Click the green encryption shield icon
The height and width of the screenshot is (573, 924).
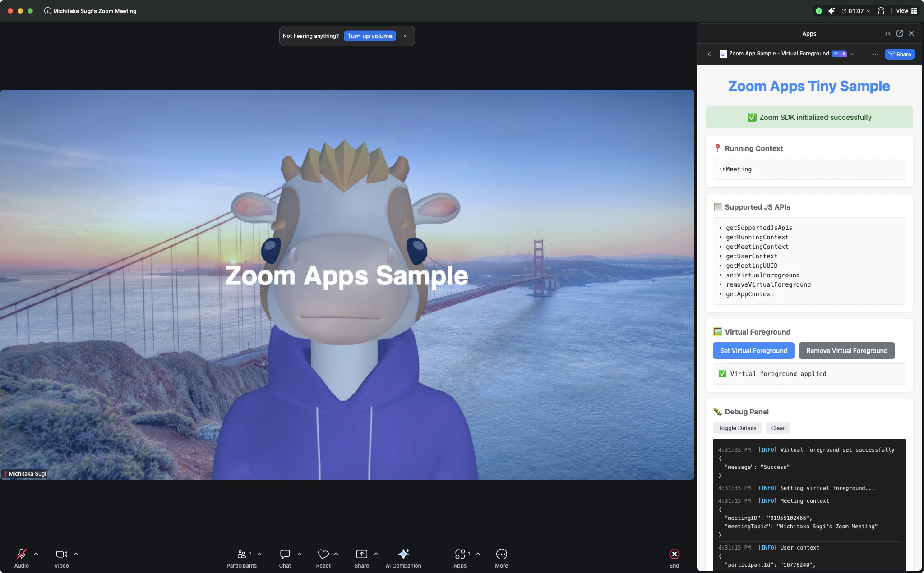tap(819, 11)
